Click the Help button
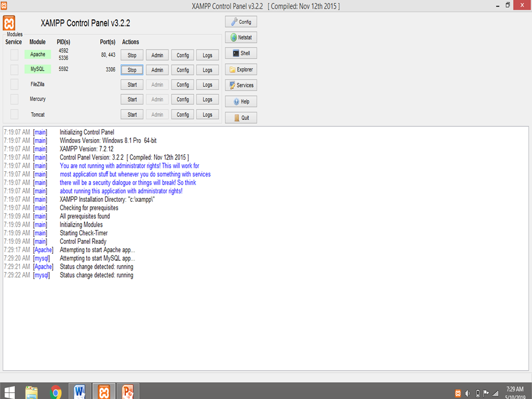This screenshot has height=399, width=532. 241,101
